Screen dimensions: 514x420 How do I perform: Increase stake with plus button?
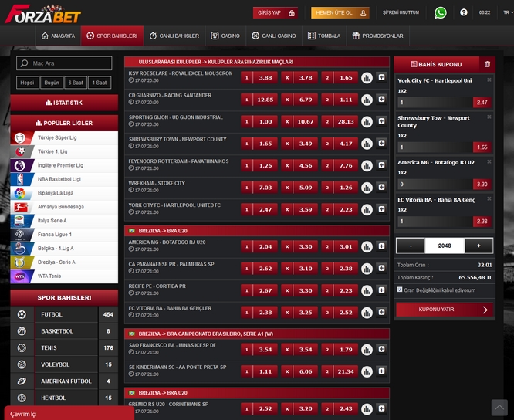click(x=478, y=246)
